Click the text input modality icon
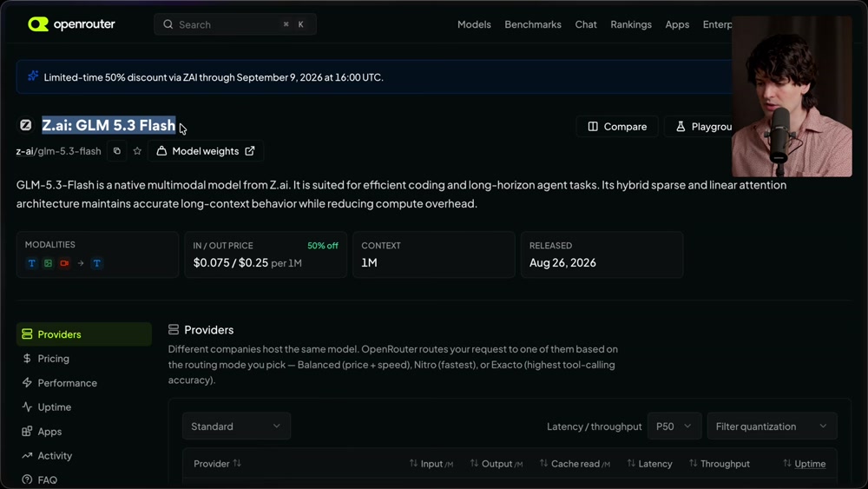Image resolution: width=868 pixels, height=489 pixels. [31, 263]
